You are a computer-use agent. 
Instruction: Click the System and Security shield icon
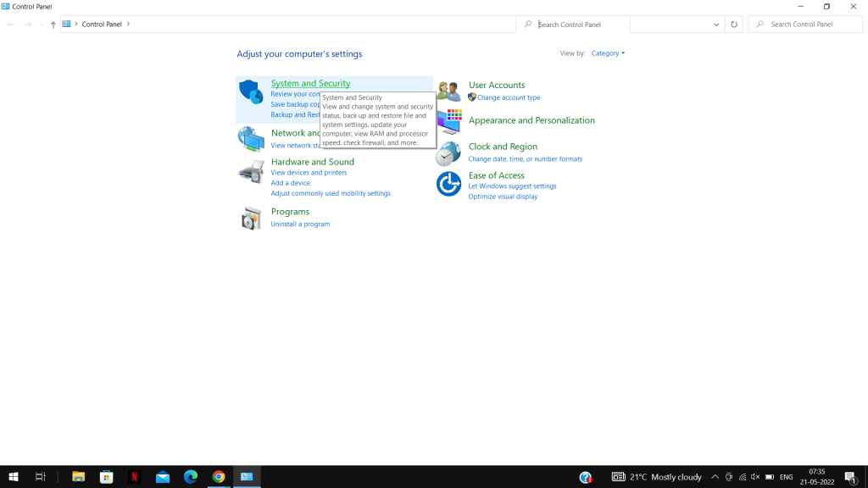tap(251, 91)
